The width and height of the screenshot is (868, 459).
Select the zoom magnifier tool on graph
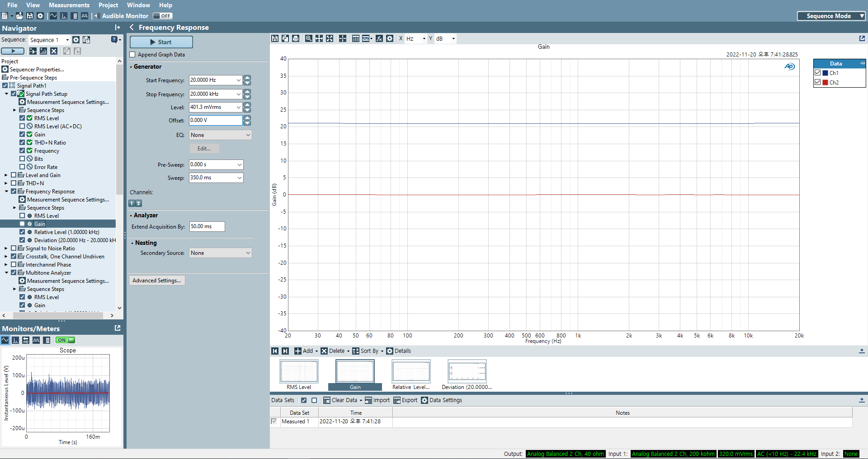(308, 38)
